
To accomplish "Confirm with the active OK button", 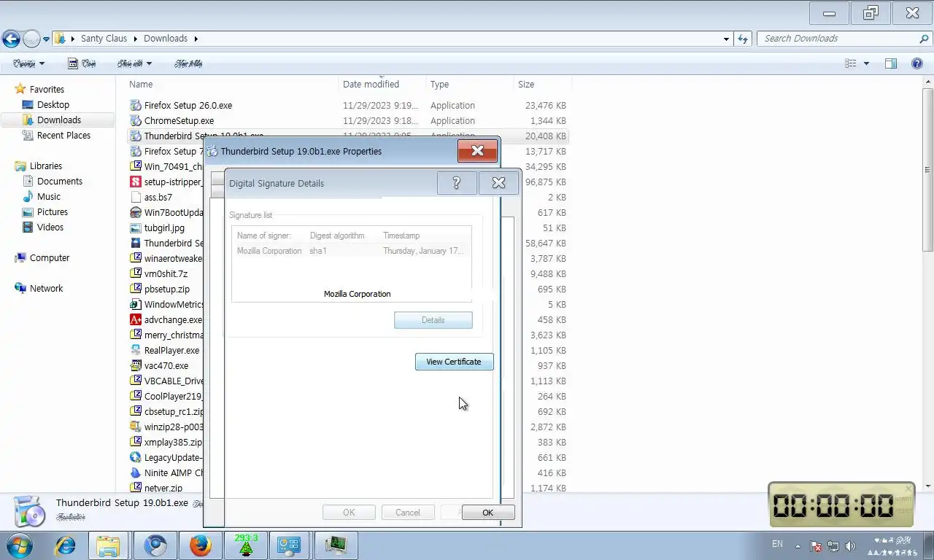I will [x=487, y=513].
